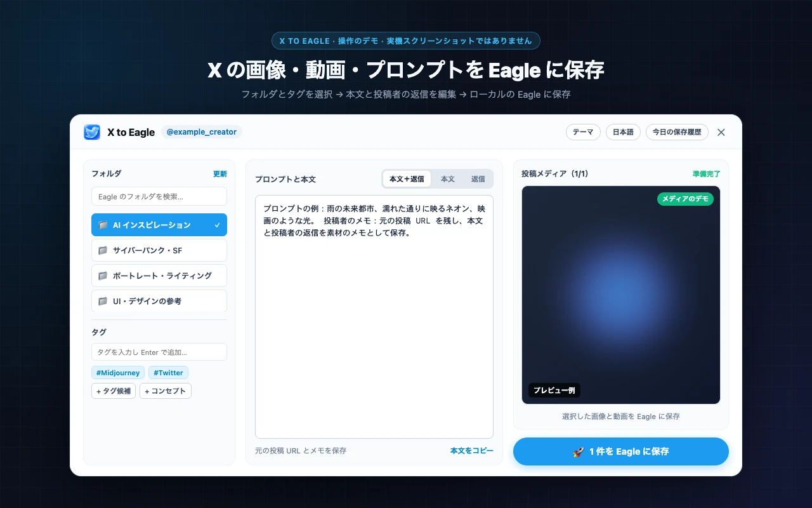Click 更新 to refresh folders
The height and width of the screenshot is (508, 812).
[220, 174]
